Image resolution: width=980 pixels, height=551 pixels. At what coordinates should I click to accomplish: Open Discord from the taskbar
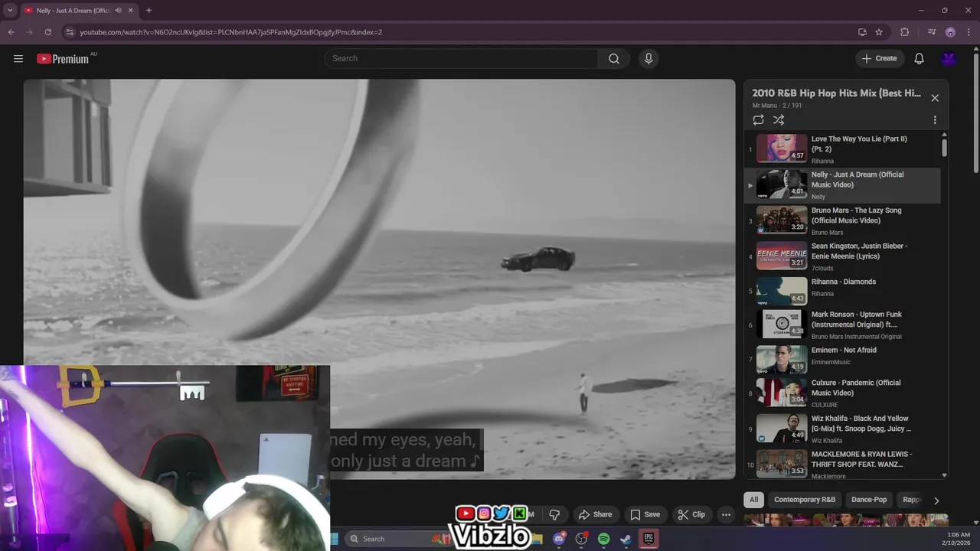tap(560, 539)
